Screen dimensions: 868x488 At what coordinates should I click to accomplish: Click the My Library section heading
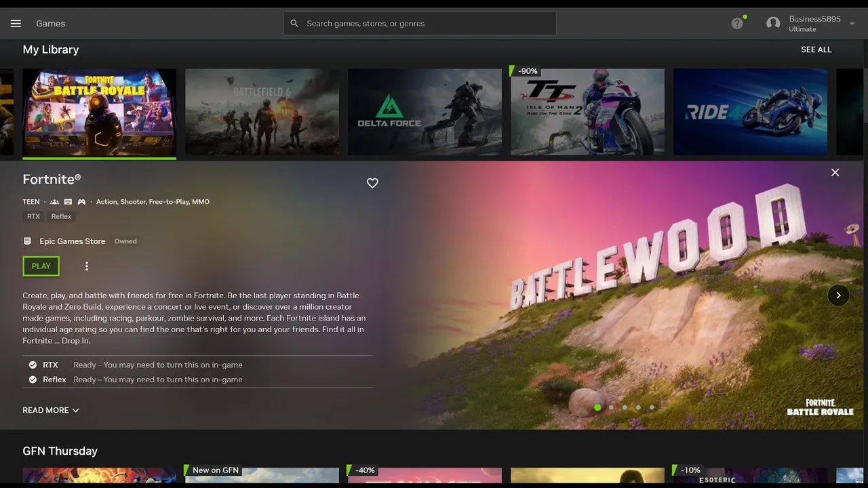[51, 49]
